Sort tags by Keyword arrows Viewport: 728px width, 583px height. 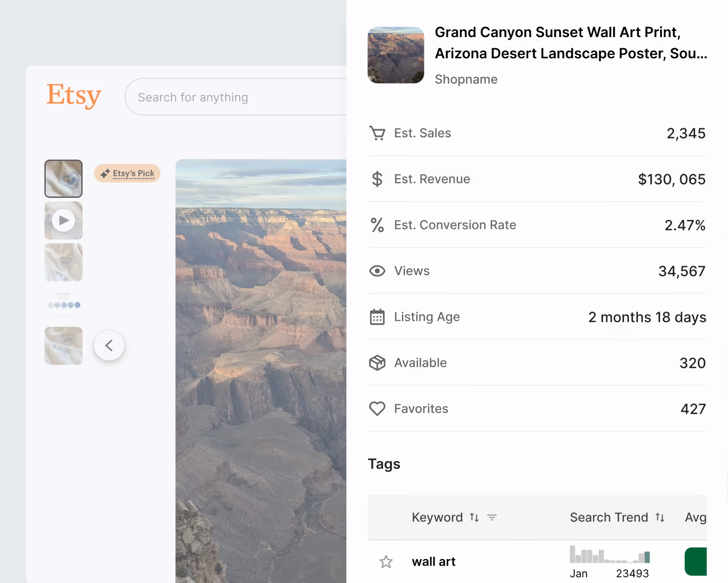[474, 517]
